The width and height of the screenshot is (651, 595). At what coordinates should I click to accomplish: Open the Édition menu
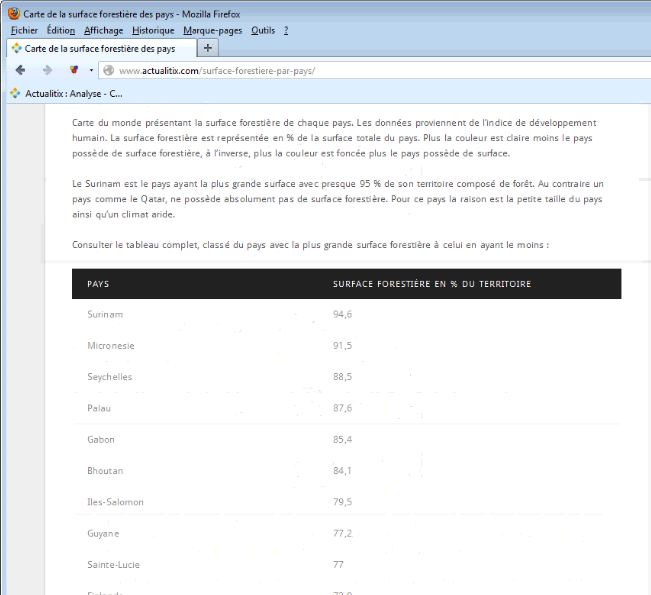tap(61, 30)
